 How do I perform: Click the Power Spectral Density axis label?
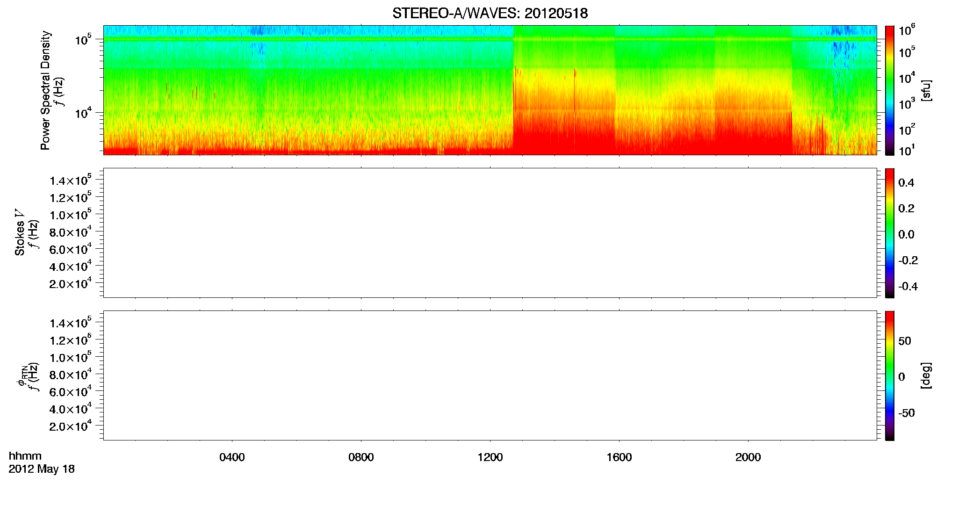click(45, 90)
